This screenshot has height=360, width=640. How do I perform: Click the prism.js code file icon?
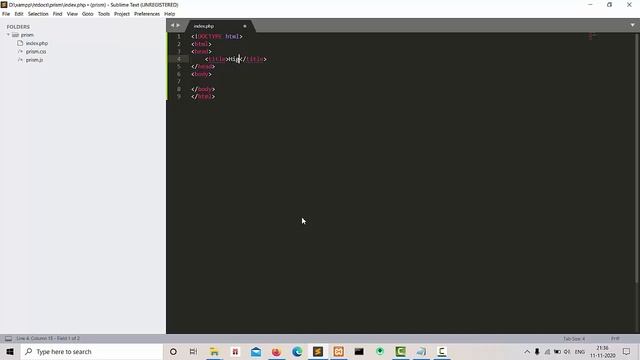(20, 60)
